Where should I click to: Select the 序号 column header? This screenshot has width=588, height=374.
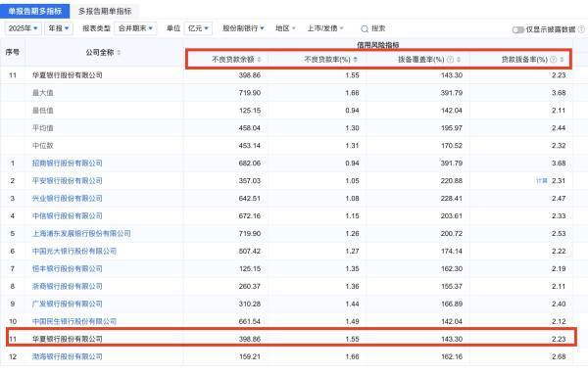[13, 53]
